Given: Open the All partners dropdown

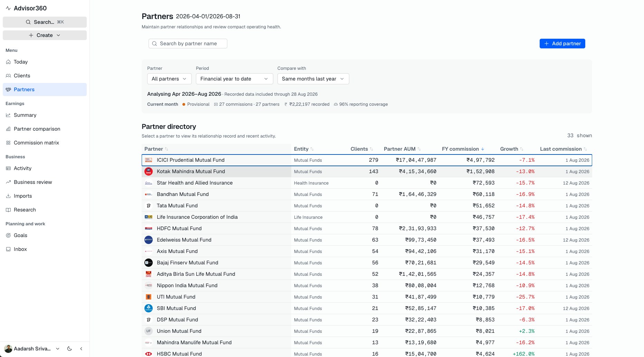Looking at the screenshot, I should click(x=169, y=79).
